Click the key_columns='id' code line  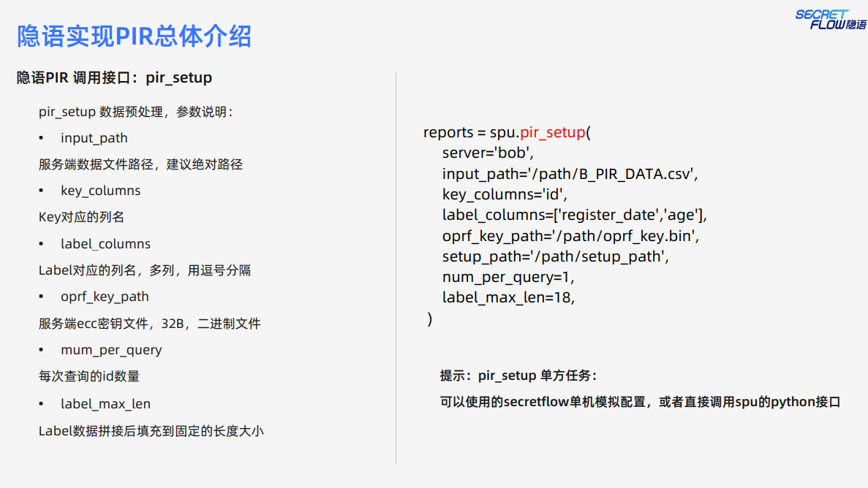click(x=505, y=194)
